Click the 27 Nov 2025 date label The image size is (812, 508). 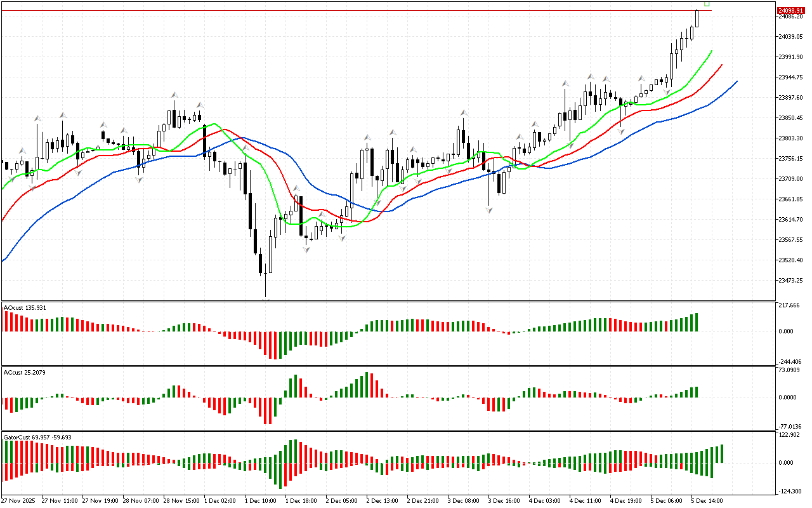[20, 501]
